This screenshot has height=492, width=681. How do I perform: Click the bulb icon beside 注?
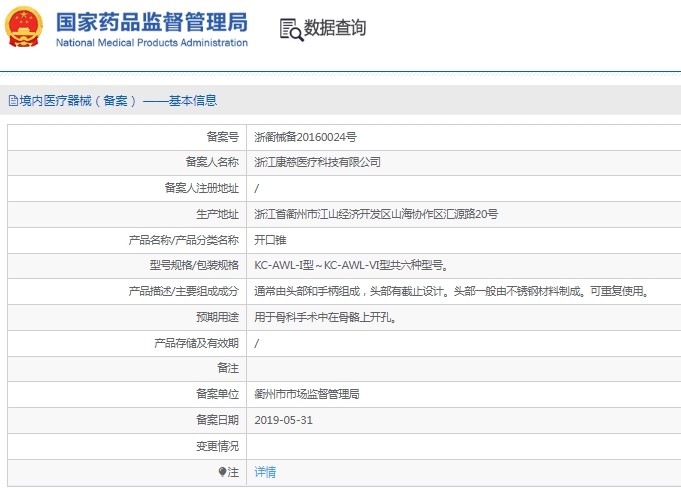[x=222, y=472]
